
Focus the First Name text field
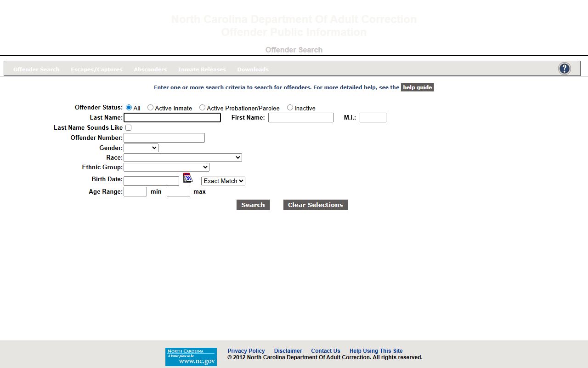(x=301, y=117)
